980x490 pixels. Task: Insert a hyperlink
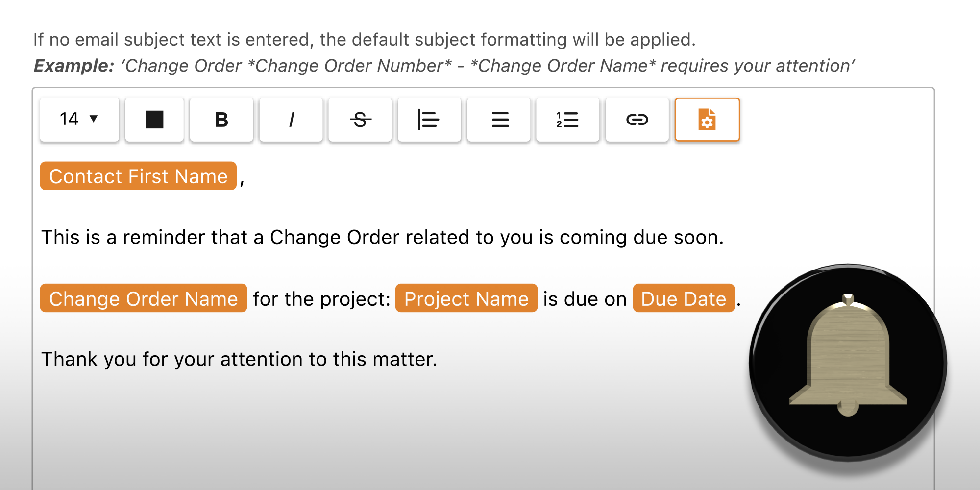637,119
